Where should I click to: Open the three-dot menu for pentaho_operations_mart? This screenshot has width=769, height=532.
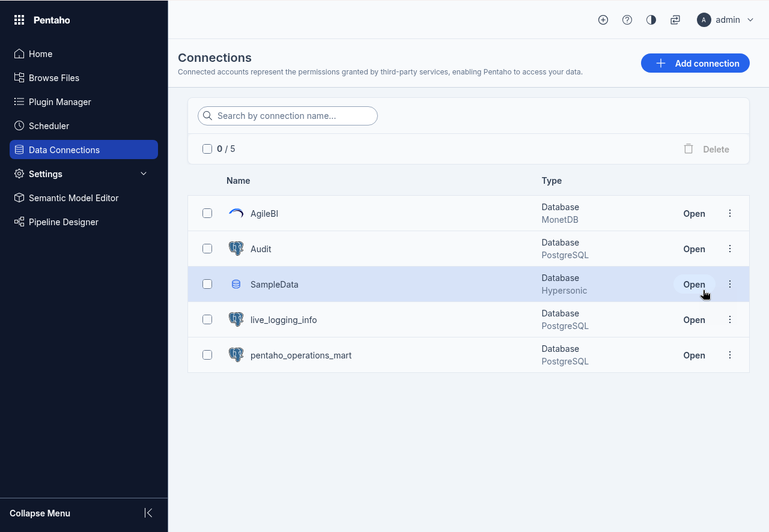pyautogui.click(x=730, y=355)
